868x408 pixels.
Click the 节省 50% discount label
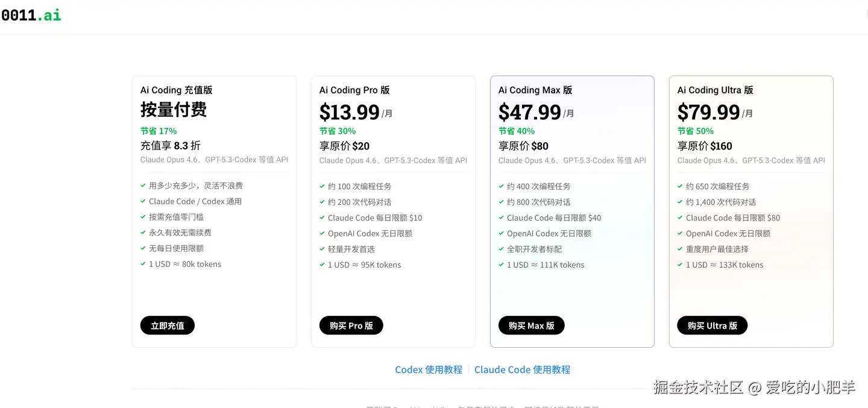coord(695,131)
